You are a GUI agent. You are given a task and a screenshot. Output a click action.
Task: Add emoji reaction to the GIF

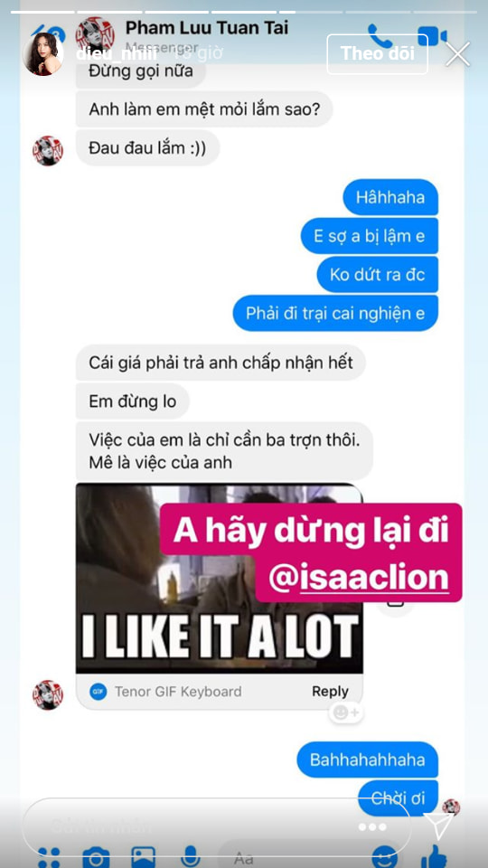(346, 712)
